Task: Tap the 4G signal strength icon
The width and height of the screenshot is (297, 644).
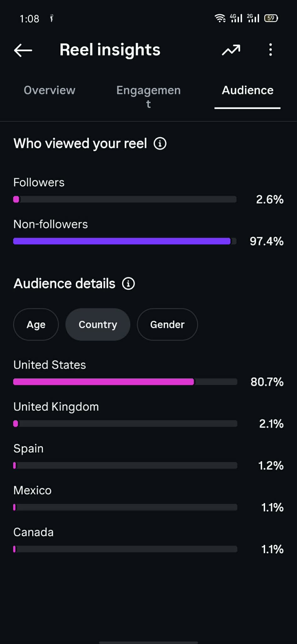Action: pos(236,18)
